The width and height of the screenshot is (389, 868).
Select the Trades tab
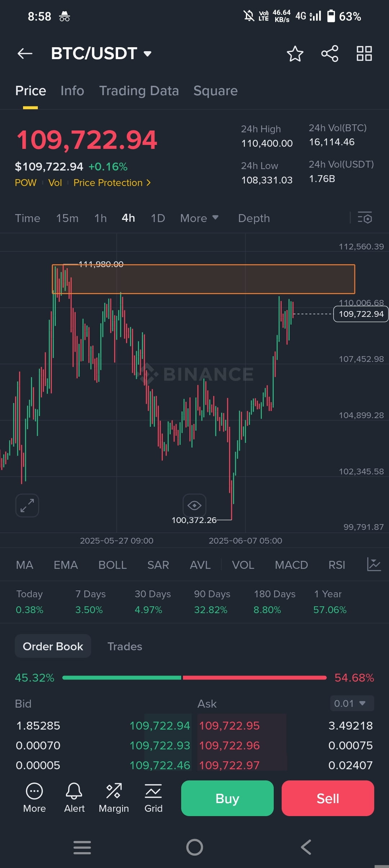point(125,646)
